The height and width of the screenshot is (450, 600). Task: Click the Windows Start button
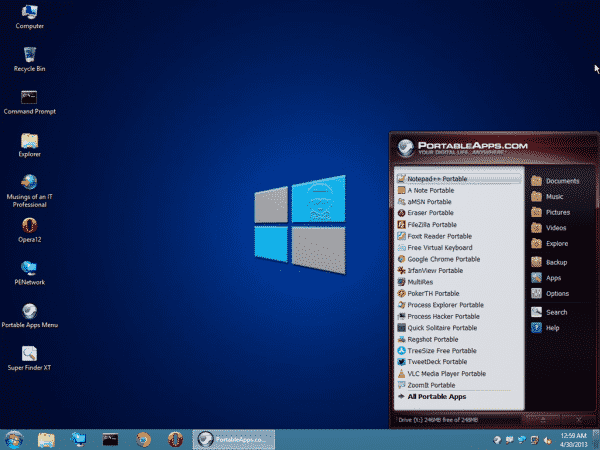[x=14, y=439]
